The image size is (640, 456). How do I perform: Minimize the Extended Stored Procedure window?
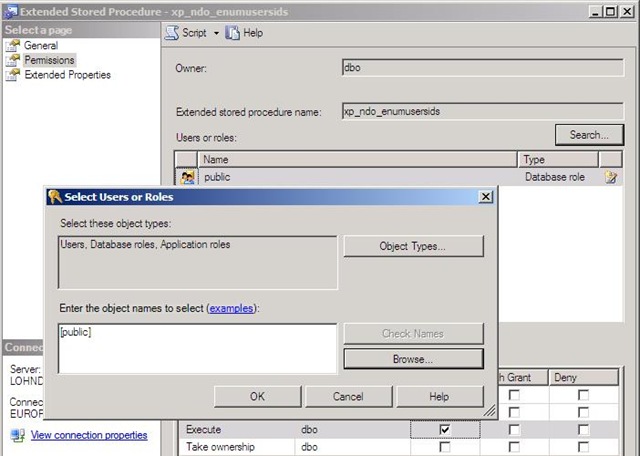(596, 12)
